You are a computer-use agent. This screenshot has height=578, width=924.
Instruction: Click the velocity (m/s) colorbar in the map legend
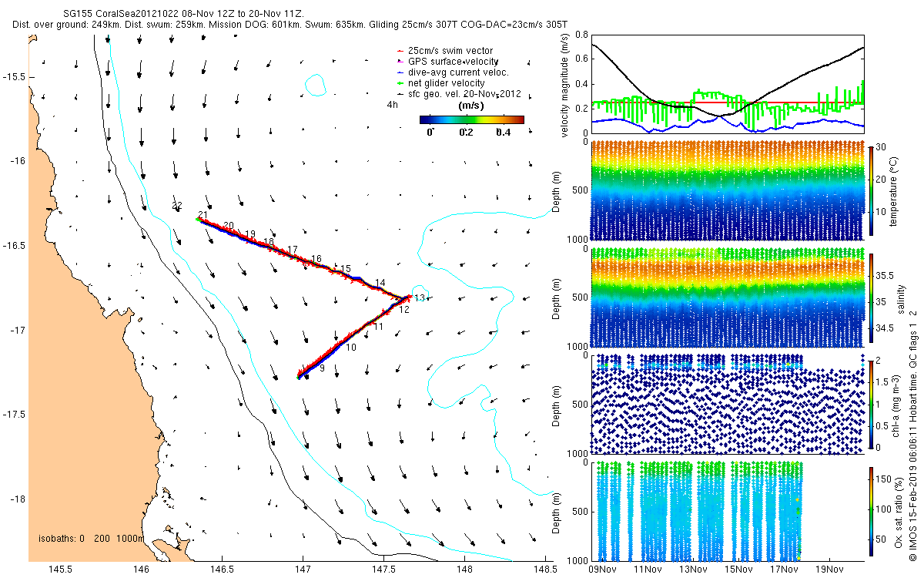(472, 119)
